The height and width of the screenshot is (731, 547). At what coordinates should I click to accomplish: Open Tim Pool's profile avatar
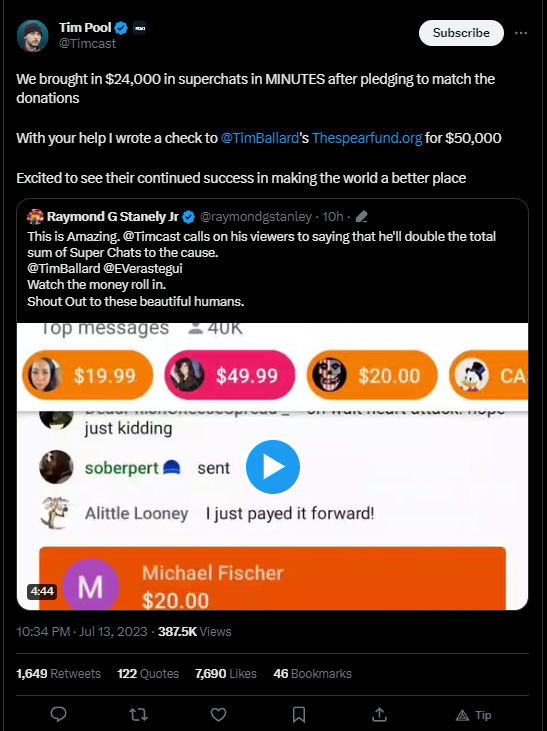[33, 35]
